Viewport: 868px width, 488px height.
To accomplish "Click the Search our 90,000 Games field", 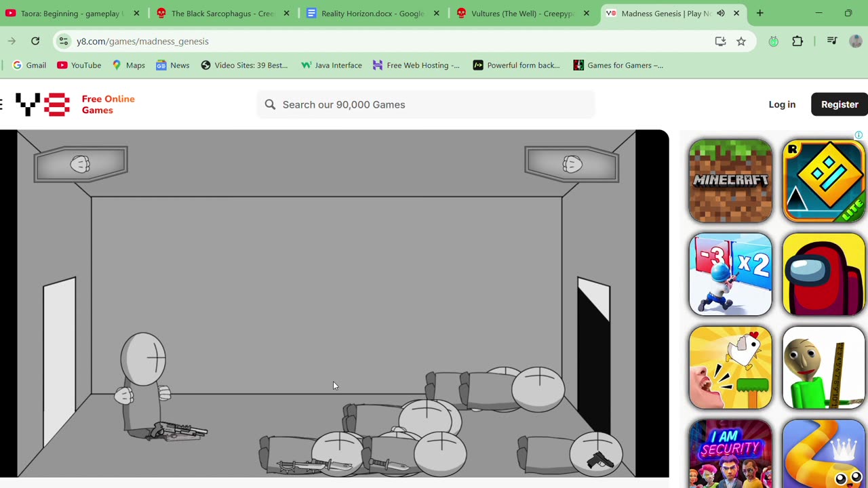I will click(426, 104).
